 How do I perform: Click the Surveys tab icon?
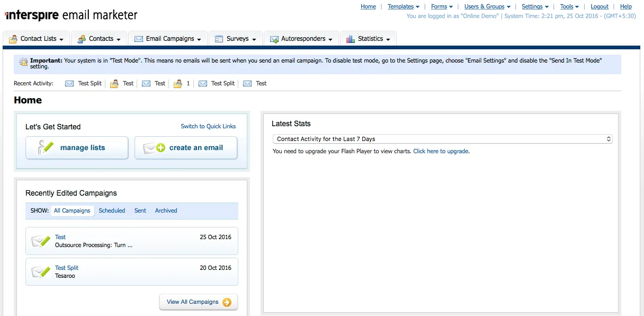(219, 39)
